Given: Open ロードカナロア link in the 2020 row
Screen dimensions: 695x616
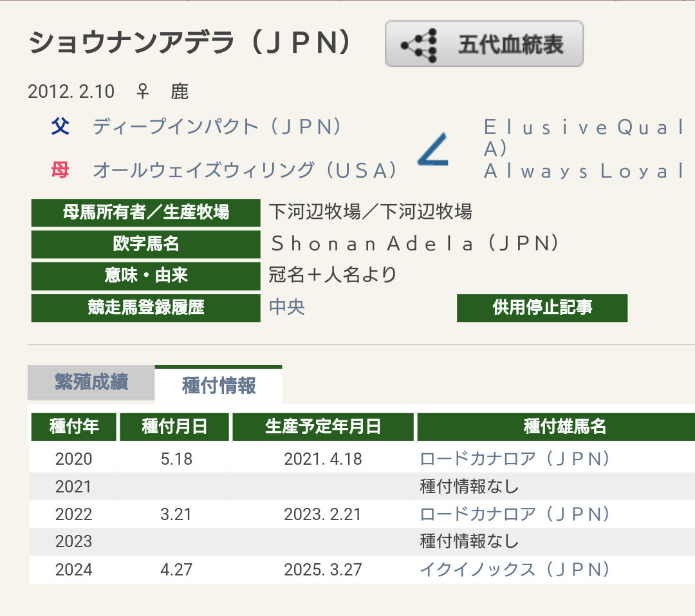Looking at the screenshot, I should 515,459.
